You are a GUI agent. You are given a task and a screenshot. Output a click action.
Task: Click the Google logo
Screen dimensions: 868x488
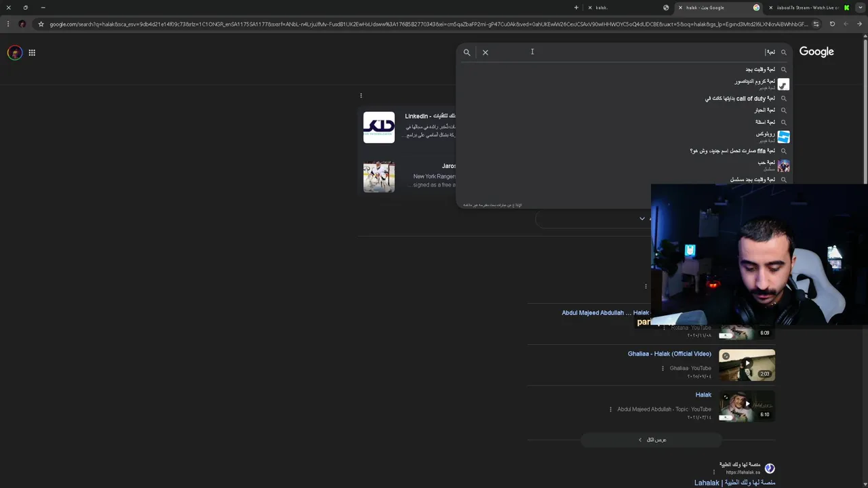(x=816, y=52)
